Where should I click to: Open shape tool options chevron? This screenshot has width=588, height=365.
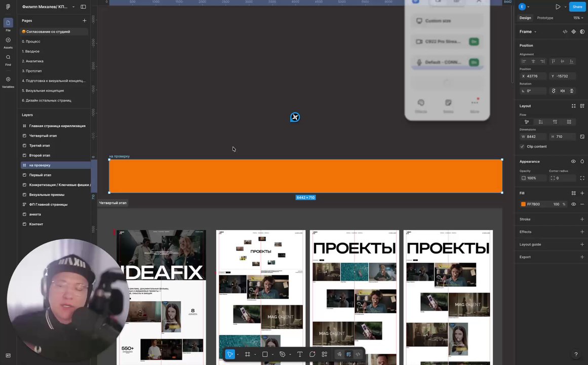[x=272, y=354]
